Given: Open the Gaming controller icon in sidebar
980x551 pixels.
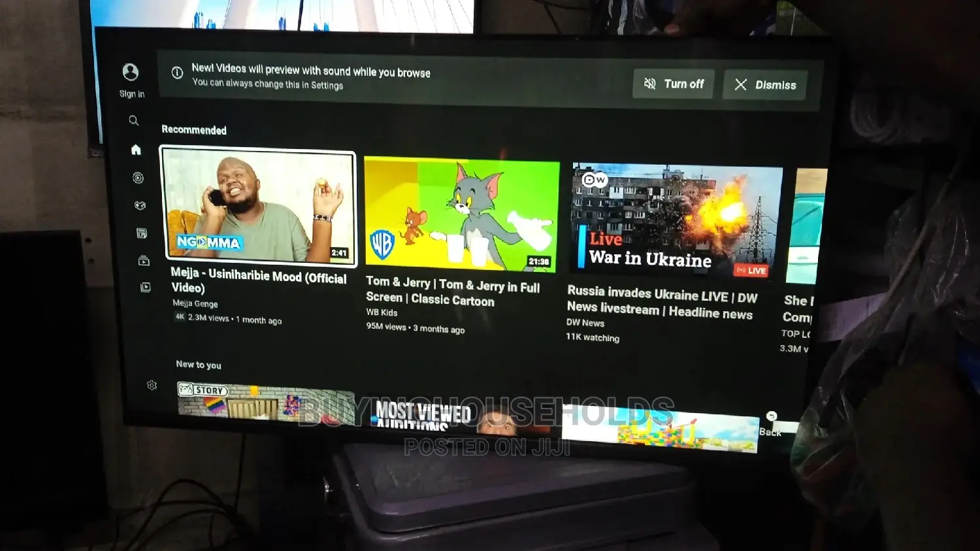Looking at the screenshot, I should [140, 205].
